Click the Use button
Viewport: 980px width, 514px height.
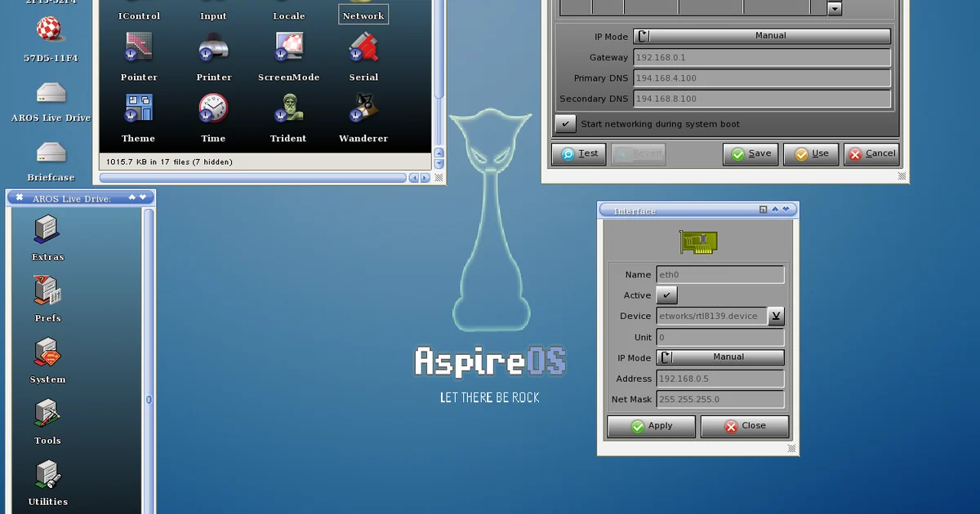(811, 153)
